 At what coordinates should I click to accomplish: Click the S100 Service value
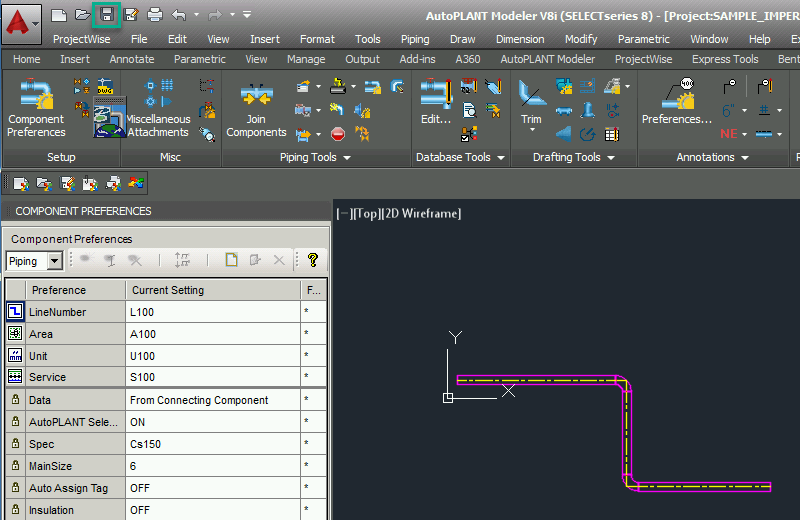point(213,377)
